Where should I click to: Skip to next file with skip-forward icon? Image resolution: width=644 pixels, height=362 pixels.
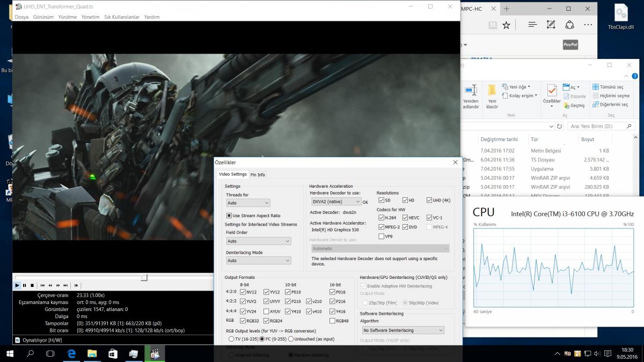[x=65, y=285]
